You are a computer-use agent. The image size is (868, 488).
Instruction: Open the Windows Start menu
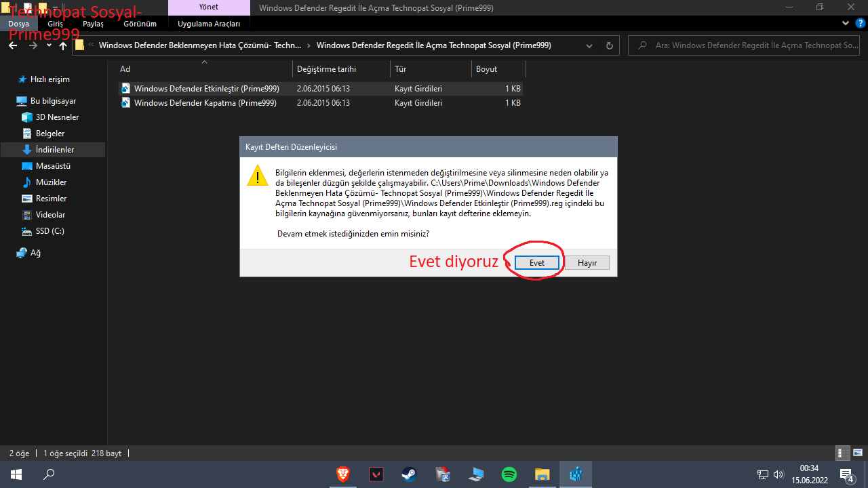[16, 474]
